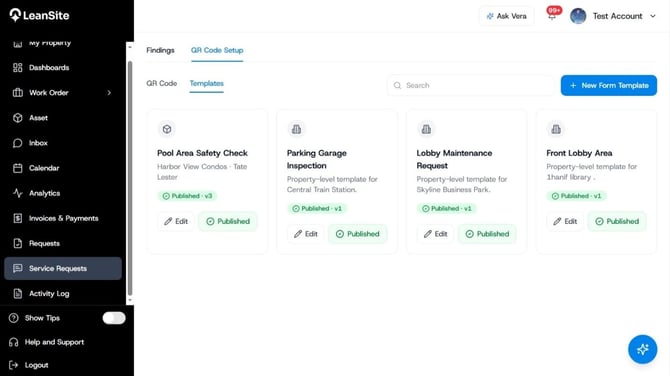Open the Front Lobby Area title

coord(579,153)
